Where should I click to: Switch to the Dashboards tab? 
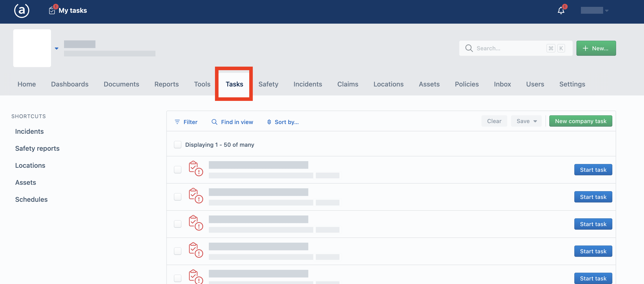70,84
